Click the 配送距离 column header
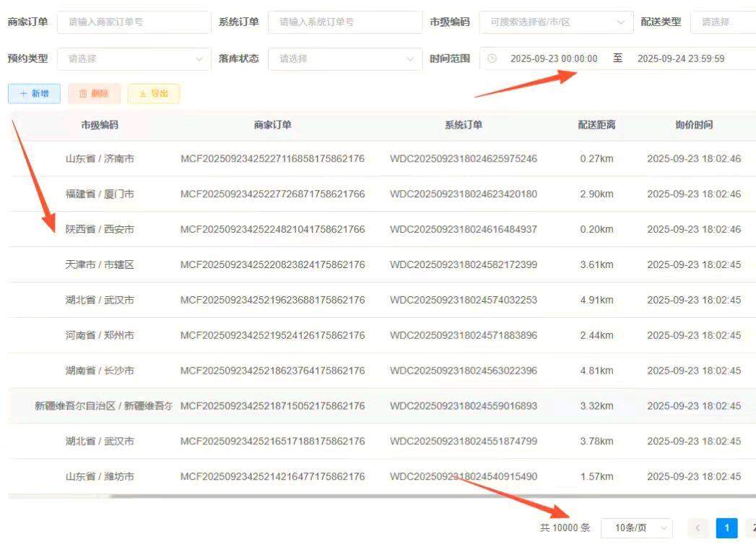The width and height of the screenshot is (756, 547). coord(596,125)
